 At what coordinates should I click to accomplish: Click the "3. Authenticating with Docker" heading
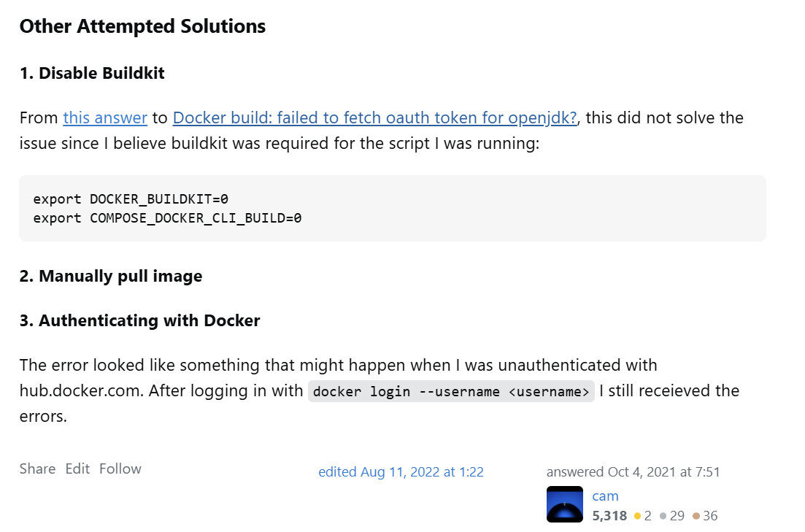[139, 320]
